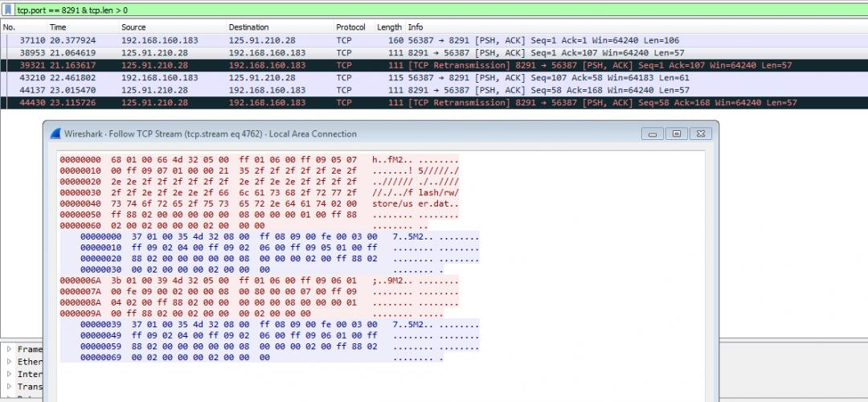Image resolution: width=868 pixels, height=402 pixels.
Task: Maximize the Follow TCP Stream window
Action: tap(677, 133)
